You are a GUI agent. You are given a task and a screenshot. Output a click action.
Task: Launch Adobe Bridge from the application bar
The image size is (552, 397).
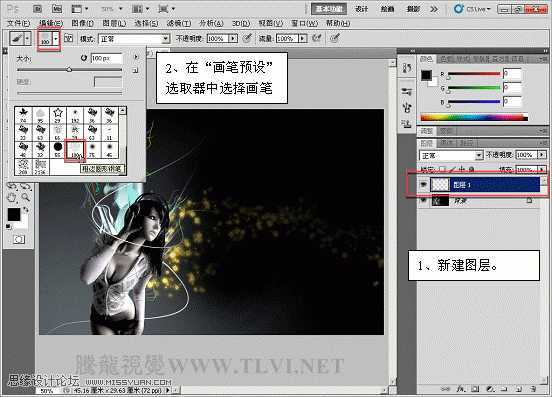coord(37,9)
